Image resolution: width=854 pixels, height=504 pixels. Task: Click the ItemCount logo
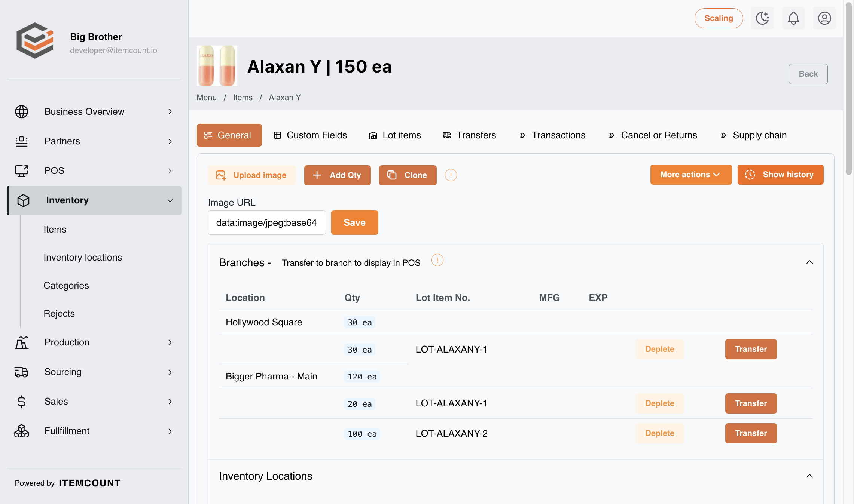point(35,40)
